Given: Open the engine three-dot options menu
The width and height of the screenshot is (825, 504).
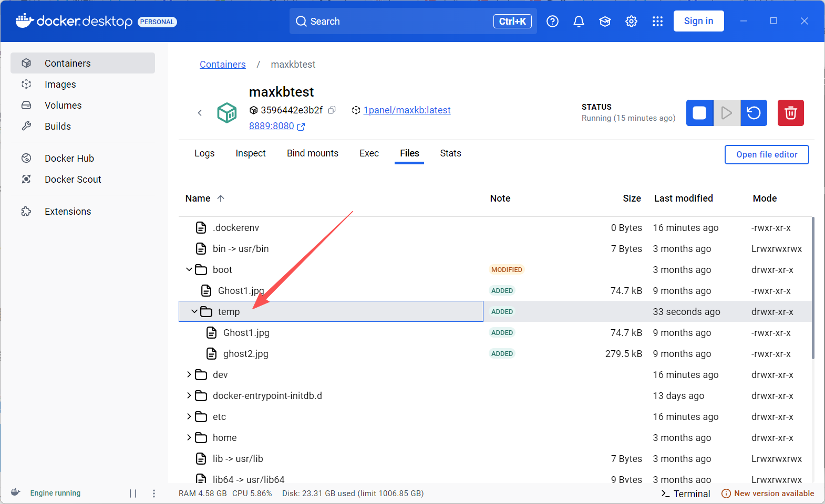Looking at the screenshot, I should point(154,493).
